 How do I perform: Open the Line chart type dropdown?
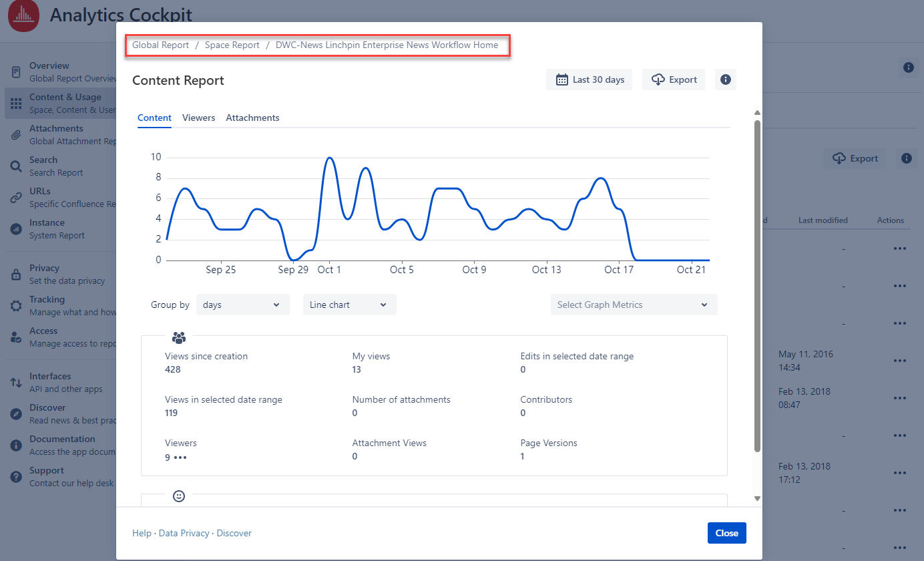pyautogui.click(x=349, y=305)
